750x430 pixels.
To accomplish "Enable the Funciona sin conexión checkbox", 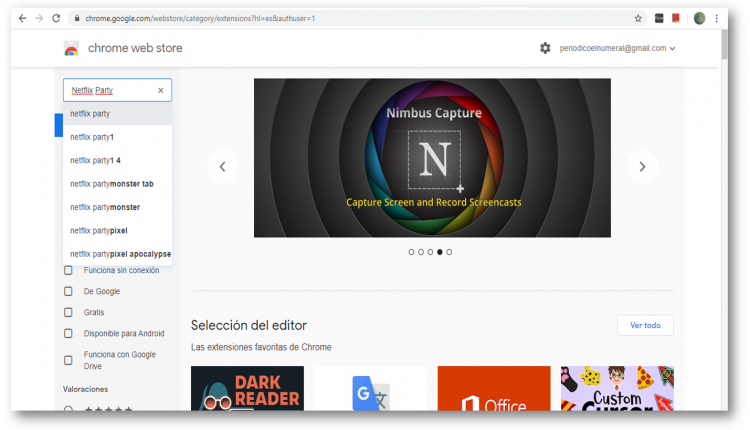I will pyautogui.click(x=68, y=270).
